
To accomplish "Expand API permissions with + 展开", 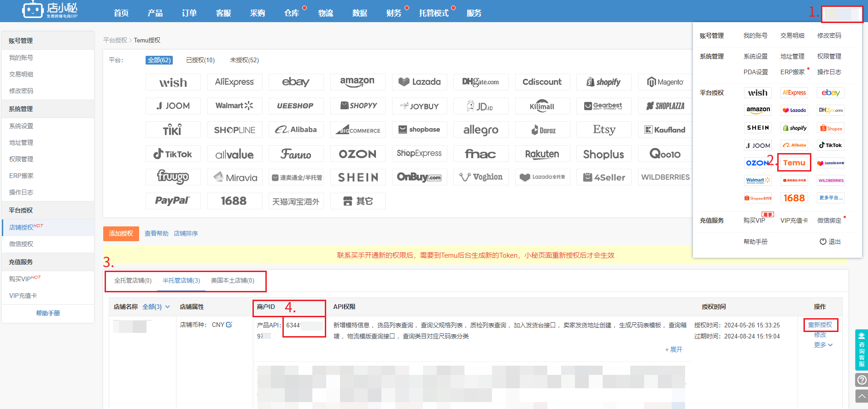I will pos(674,350).
